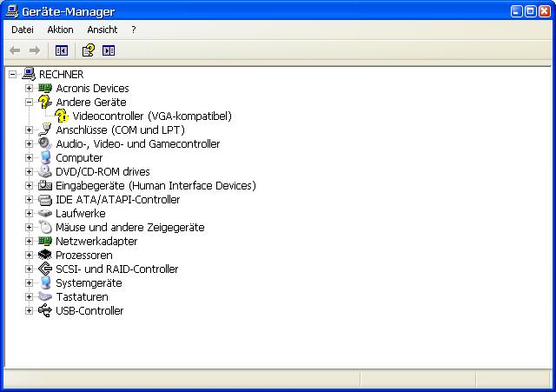Click the Forward arrow toolbar button
This screenshot has height=392, width=556.
[35, 50]
